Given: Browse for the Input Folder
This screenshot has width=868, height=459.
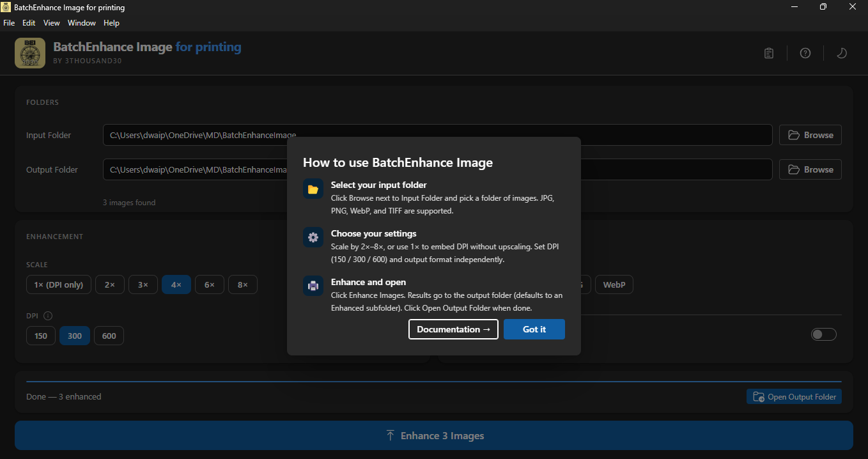Looking at the screenshot, I should click(810, 135).
